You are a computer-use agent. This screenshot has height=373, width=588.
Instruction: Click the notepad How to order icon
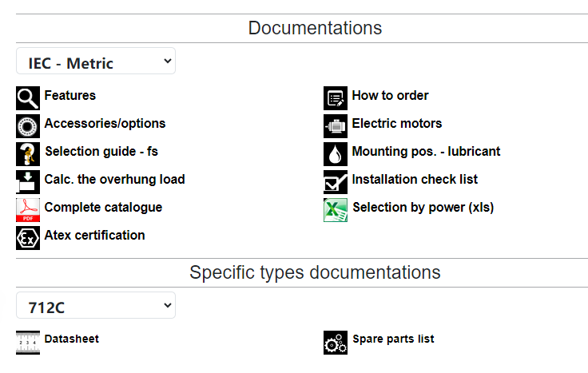pos(336,98)
